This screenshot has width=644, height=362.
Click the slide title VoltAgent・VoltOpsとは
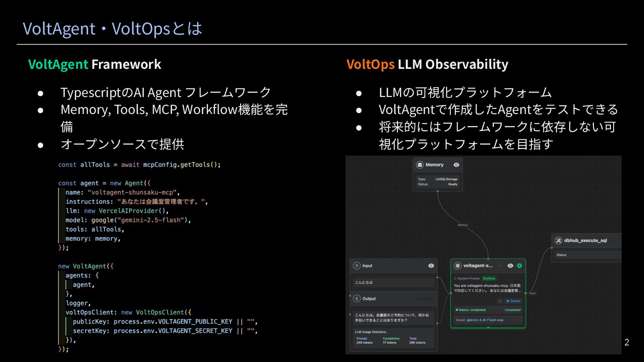tap(113, 29)
